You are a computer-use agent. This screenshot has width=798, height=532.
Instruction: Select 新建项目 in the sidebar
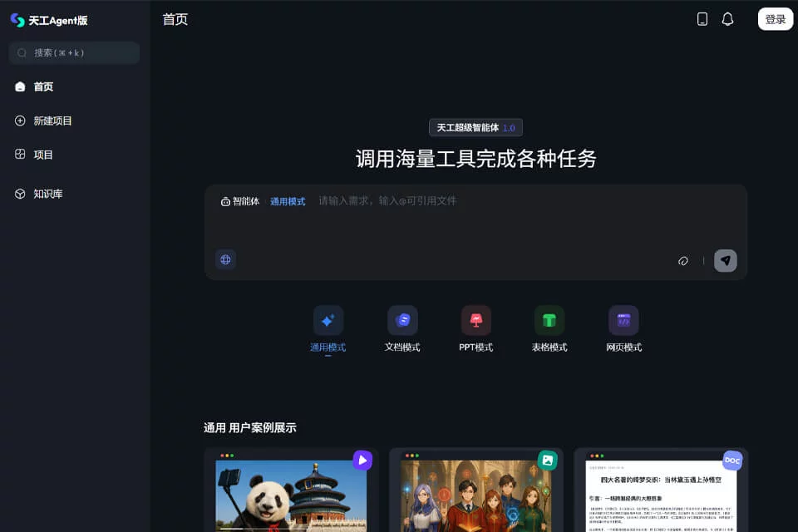click(43, 121)
